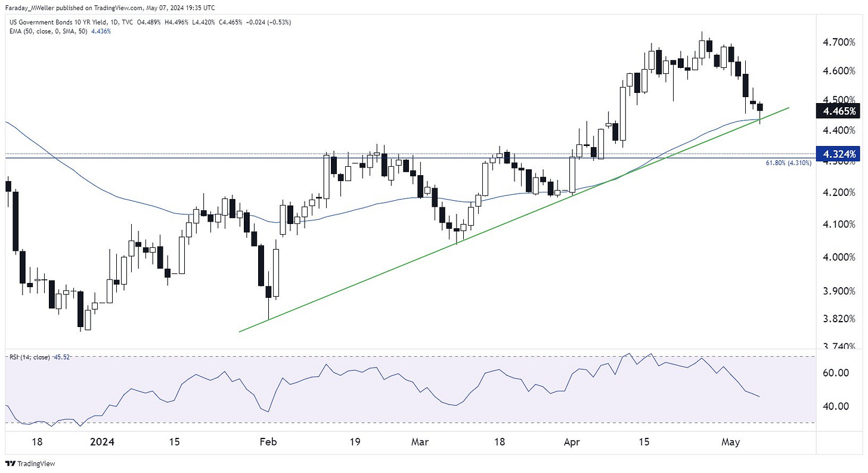Click the 'Feb' date axis label
The height and width of the screenshot is (473, 868).
tap(269, 443)
